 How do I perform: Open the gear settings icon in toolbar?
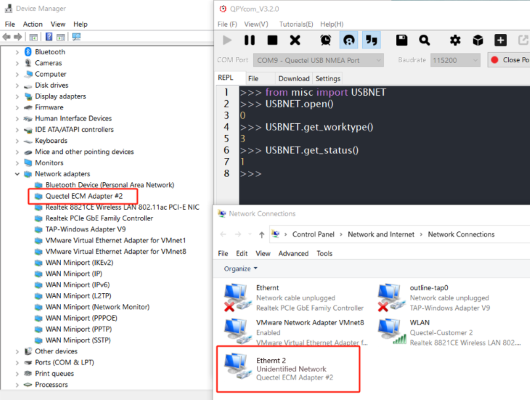[x=455, y=40]
